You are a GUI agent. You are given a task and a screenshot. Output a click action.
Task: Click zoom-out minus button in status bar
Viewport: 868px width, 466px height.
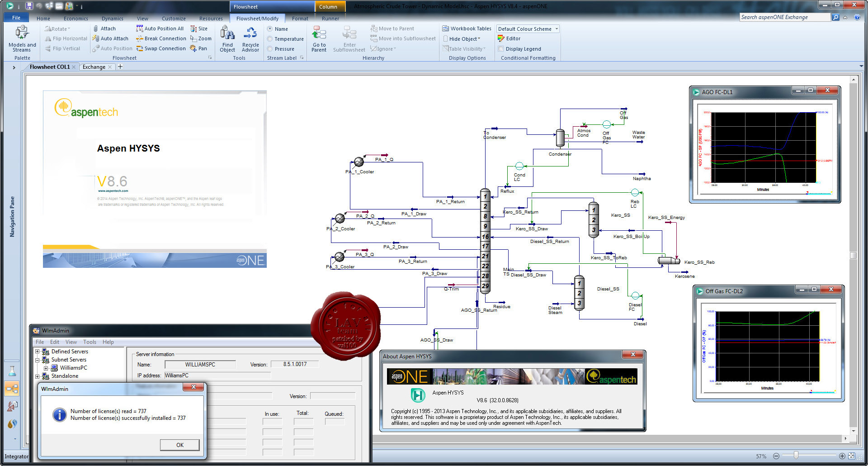click(x=776, y=456)
